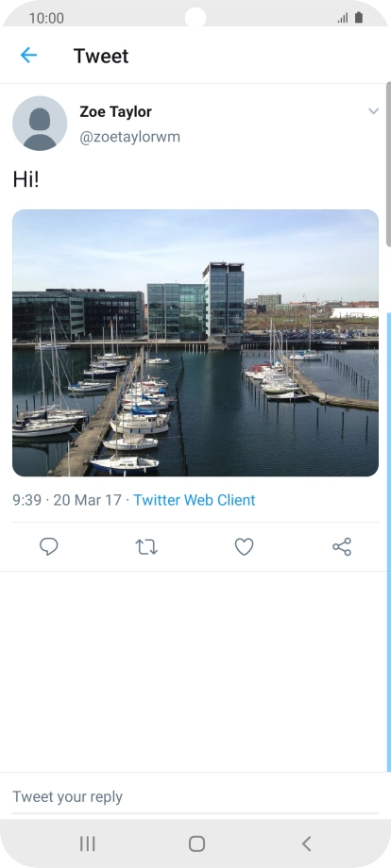Like the tweet with heart icon
Viewport: 391px width, 868px height.
(x=245, y=547)
